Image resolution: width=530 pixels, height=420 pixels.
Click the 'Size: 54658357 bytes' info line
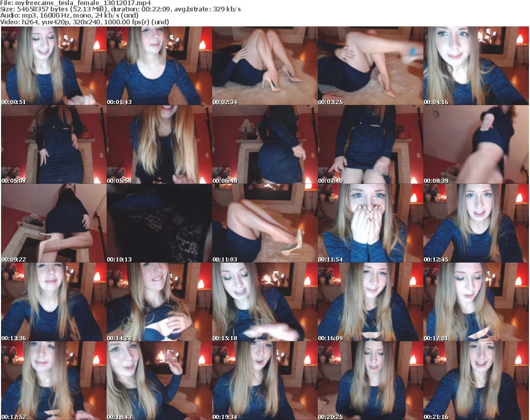click(120, 9)
